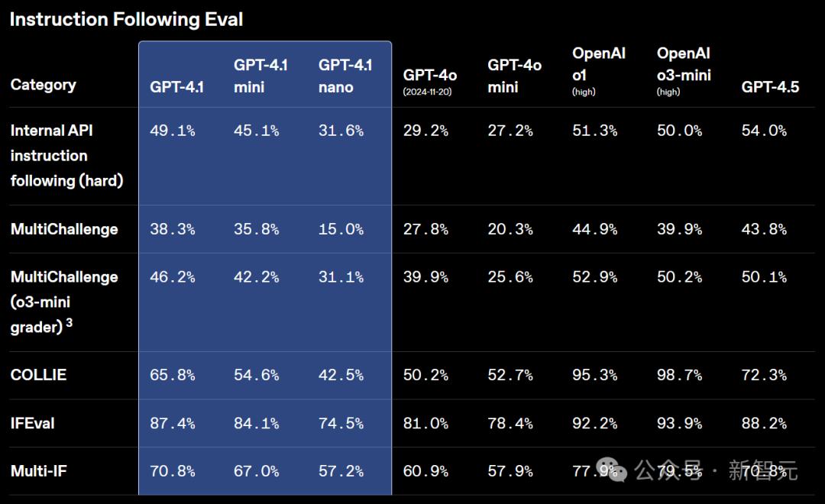The image size is (825, 504).
Task: Select the COLLIE row label
Action: tap(38, 375)
